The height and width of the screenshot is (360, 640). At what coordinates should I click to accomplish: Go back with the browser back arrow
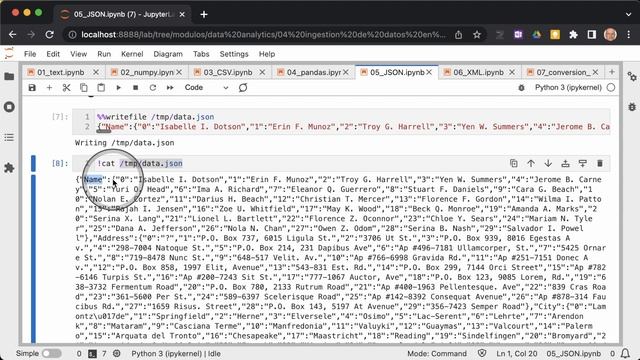point(12,35)
